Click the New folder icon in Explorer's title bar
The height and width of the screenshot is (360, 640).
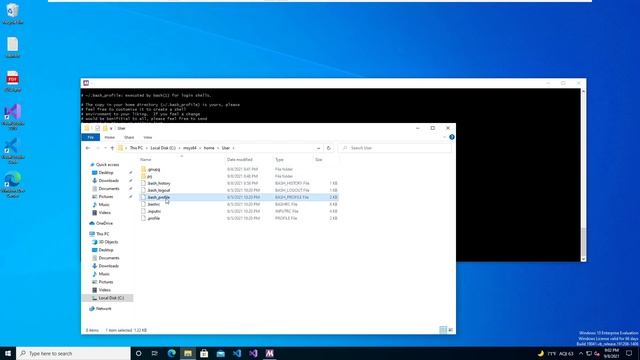(105, 128)
